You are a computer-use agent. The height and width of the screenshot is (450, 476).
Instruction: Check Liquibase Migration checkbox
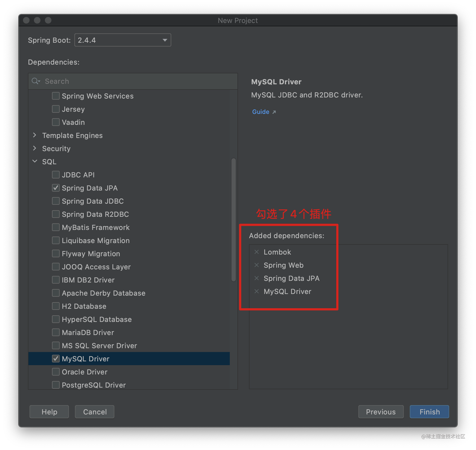point(56,240)
